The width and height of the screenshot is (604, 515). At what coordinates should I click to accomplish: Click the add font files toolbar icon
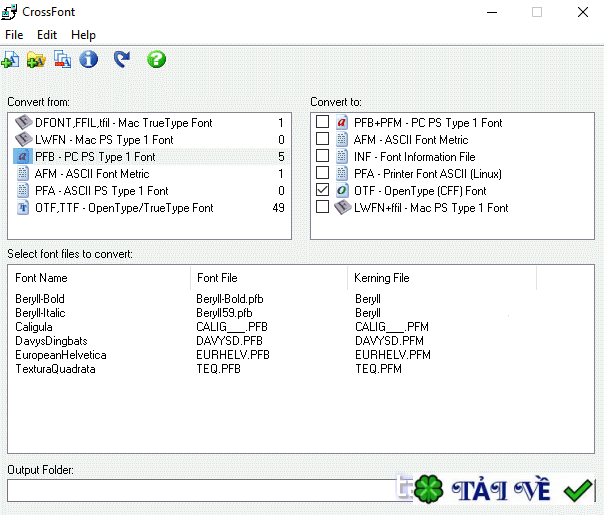click(10, 60)
